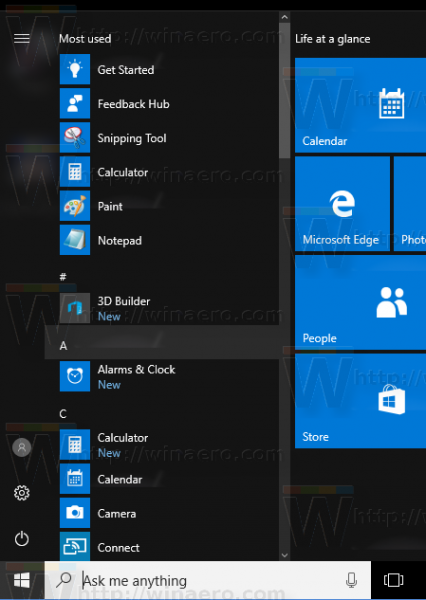
Task: Click the Windows Start button
Action: click(x=22, y=580)
